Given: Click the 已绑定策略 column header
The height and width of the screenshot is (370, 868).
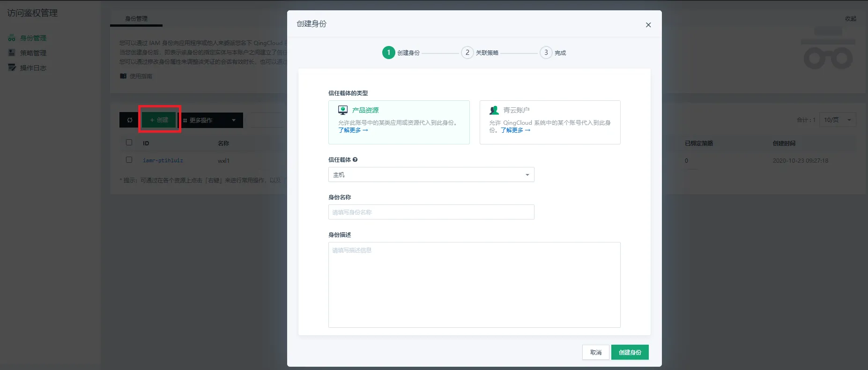Looking at the screenshot, I should tap(699, 143).
